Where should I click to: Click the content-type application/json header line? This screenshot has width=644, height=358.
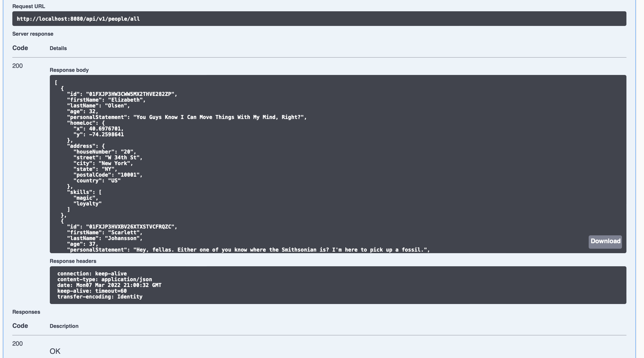tap(105, 279)
